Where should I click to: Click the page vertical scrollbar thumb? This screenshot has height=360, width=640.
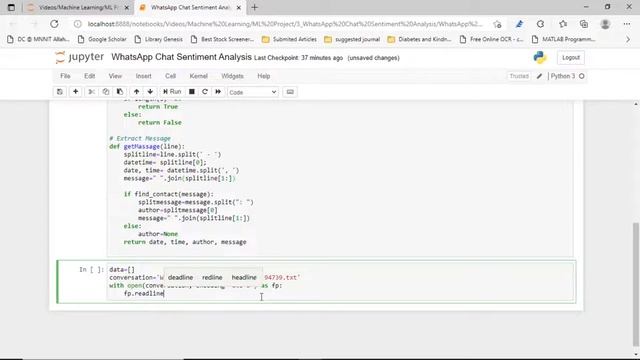point(636,284)
